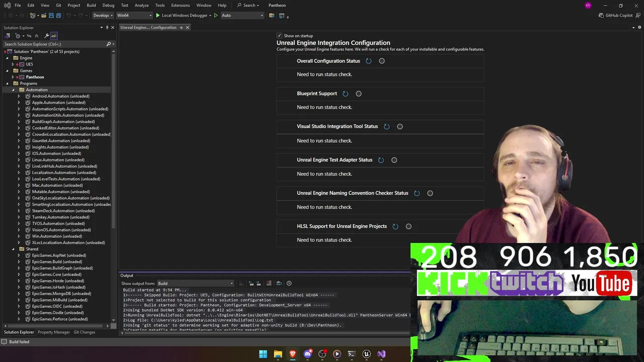The height and width of the screenshot is (362, 644).
Task: Open Show output from Build dropdown
Action: 195,284
